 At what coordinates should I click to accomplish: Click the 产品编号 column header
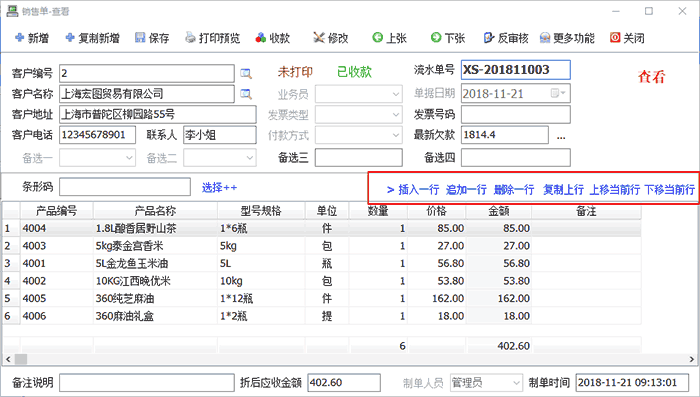click(57, 211)
